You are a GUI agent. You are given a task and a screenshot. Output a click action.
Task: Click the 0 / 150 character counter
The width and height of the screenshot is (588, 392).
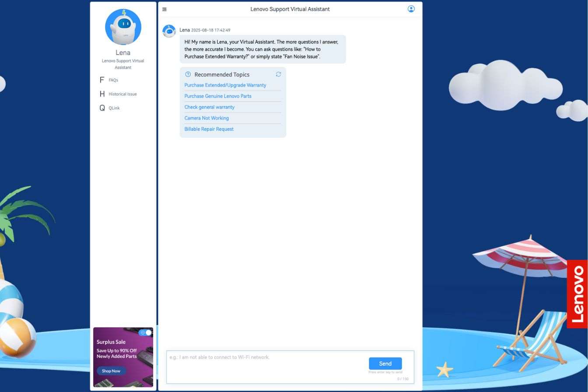pos(403,379)
